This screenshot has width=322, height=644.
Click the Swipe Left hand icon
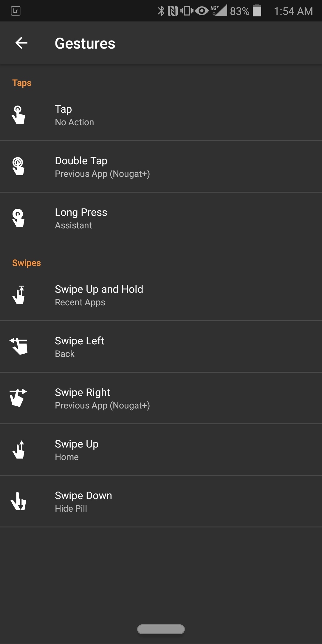(x=19, y=346)
